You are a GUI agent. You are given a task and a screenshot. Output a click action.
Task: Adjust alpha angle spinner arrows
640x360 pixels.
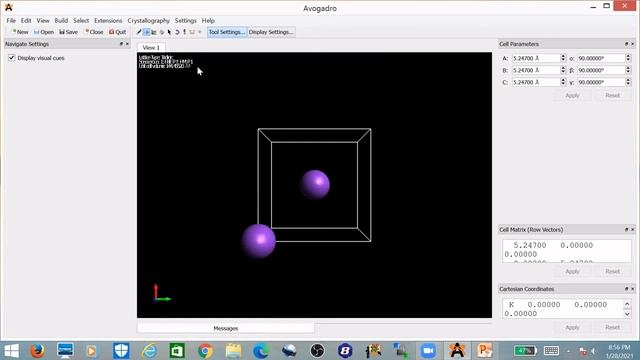click(x=628, y=58)
